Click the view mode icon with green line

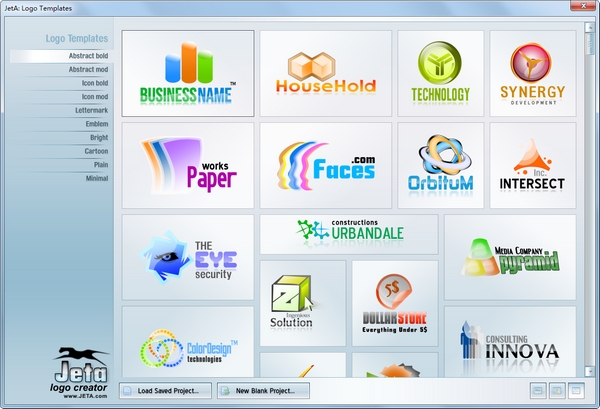pos(538,391)
